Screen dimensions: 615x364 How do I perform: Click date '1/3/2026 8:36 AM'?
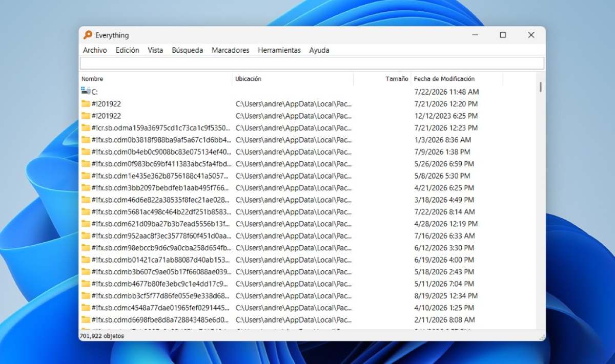point(442,140)
